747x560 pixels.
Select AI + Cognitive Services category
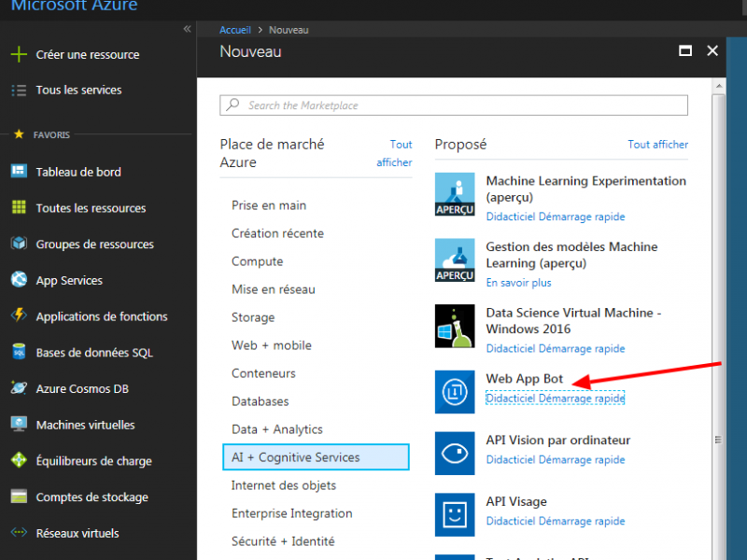tap(316, 457)
